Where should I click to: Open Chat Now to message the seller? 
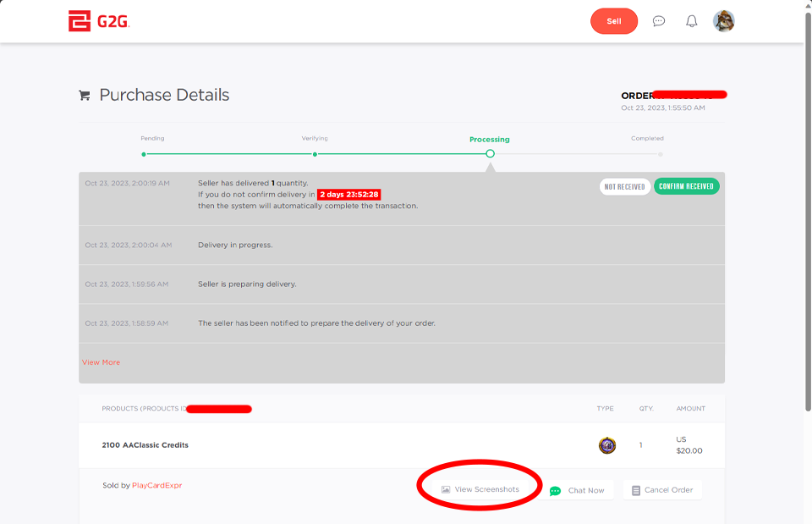click(580, 489)
